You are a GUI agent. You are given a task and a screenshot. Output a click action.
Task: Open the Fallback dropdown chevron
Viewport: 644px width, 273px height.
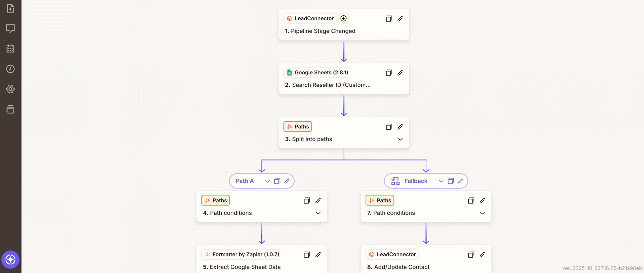click(x=441, y=181)
